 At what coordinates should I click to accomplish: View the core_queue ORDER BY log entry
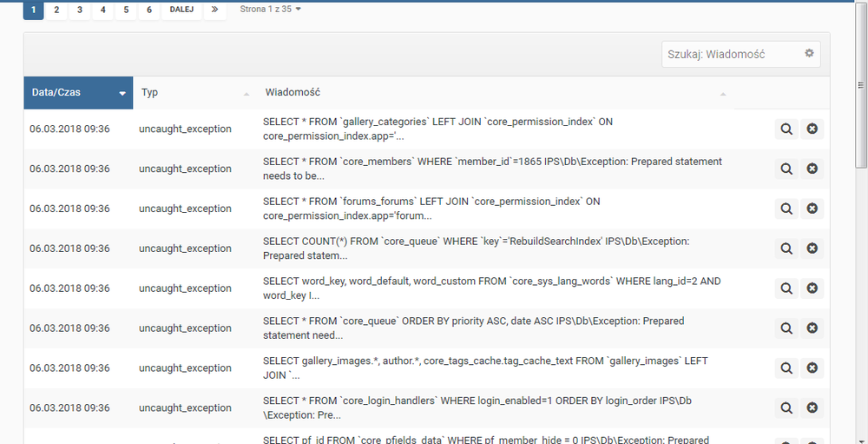click(x=786, y=328)
